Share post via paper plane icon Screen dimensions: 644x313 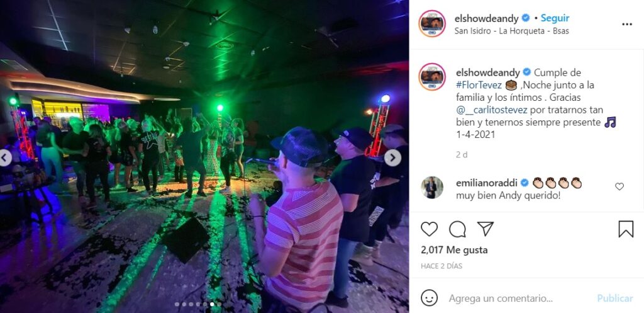485,228
